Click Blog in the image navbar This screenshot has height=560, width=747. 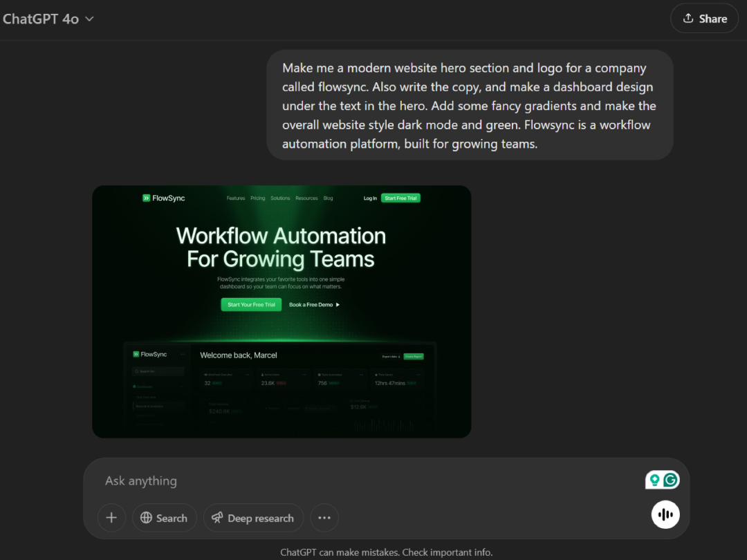click(x=329, y=198)
